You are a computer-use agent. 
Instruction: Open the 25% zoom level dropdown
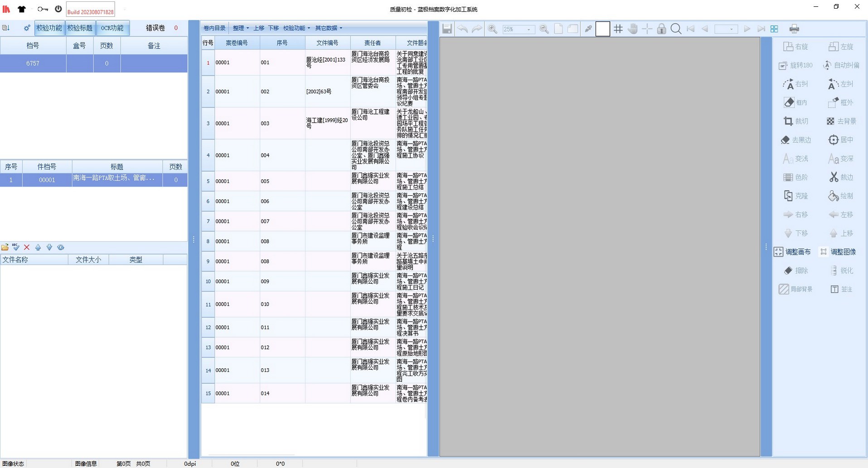coord(529,29)
